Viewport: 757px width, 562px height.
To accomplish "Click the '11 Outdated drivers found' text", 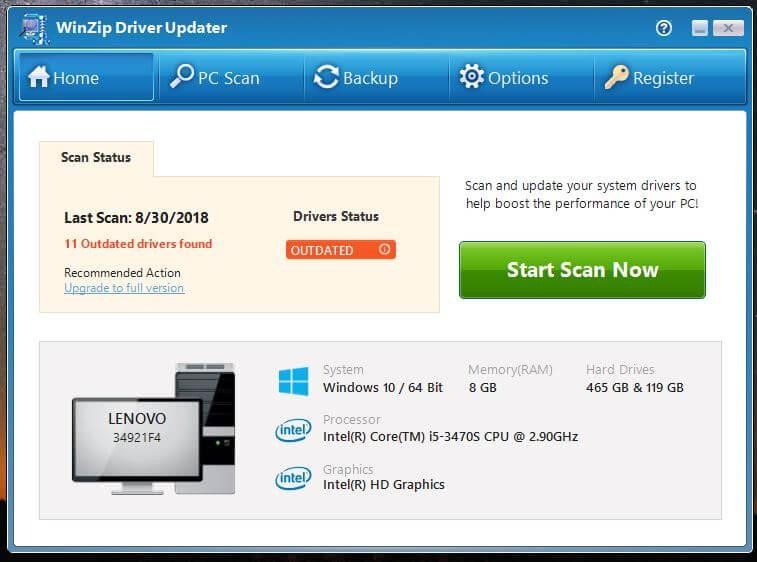I will [138, 244].
